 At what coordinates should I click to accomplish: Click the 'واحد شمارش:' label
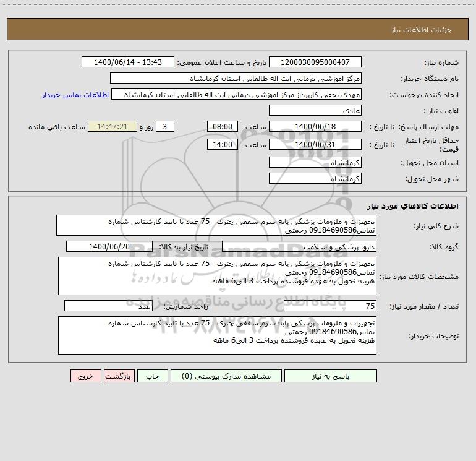[x=186, y=306]
